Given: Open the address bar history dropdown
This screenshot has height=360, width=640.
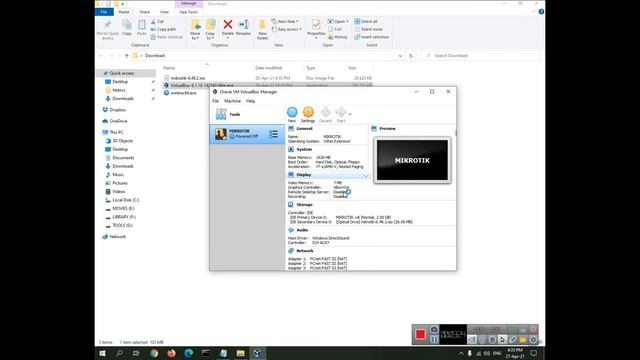Looking at the screenshot, I should [400, 56].
